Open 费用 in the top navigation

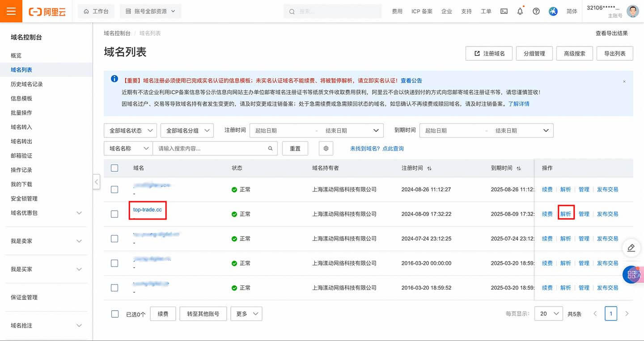pyautogui.click(x=397, y=12)
